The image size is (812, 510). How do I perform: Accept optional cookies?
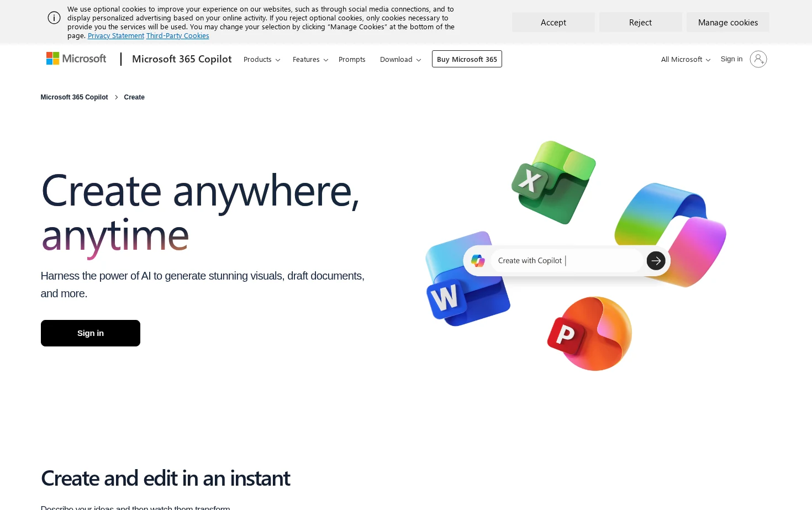click(x=553, y=23)
